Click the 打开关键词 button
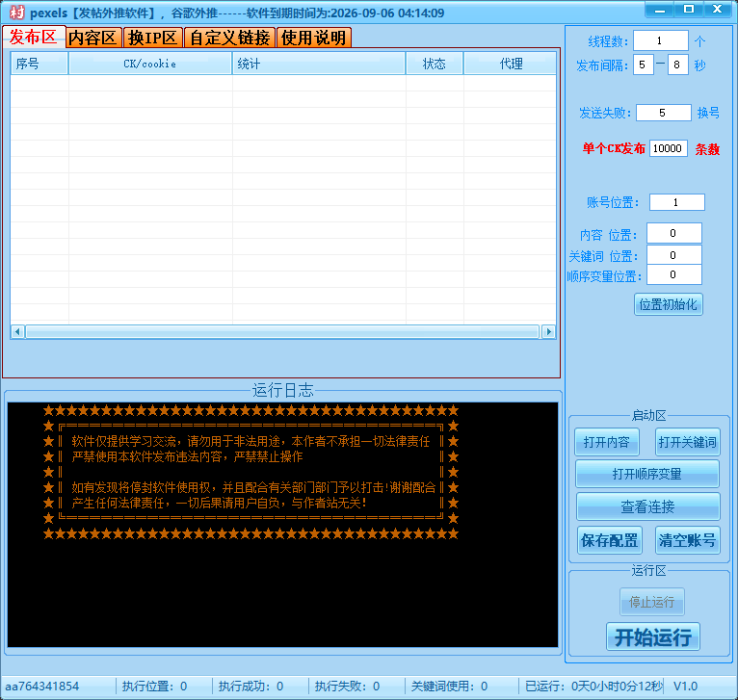The image size is (738, 700). tap(687, 442)
